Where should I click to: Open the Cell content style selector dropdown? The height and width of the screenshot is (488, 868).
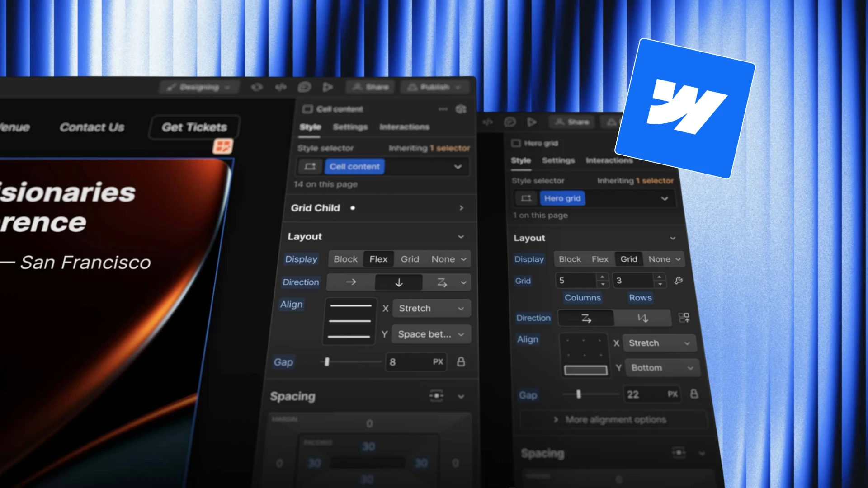(x=458, y=167)
